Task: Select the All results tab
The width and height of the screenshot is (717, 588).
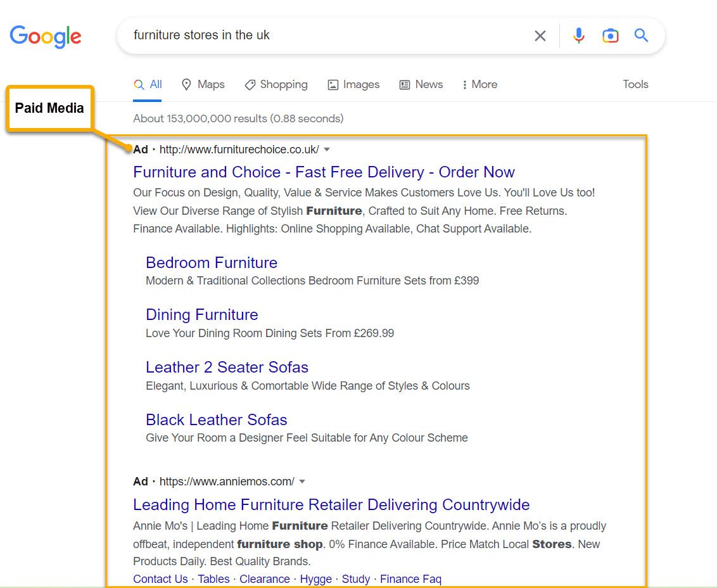Action: 148,85
